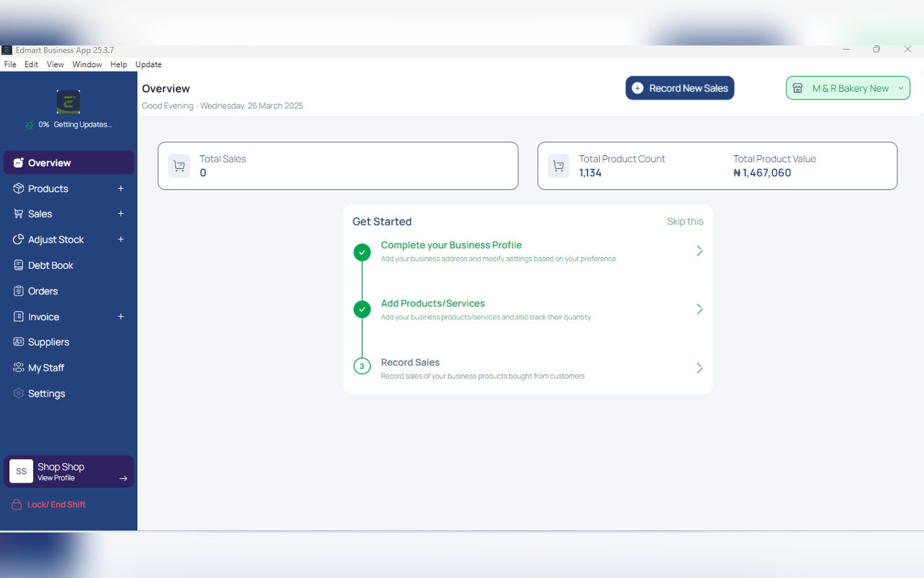The height and width of the screenshot is (578, 924).
Task: Open the Edit menu
Action: [x=31, y=64]
